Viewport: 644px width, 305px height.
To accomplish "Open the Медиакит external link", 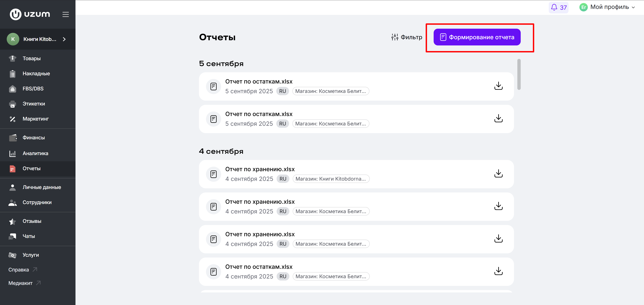I will tap(24, 283).
